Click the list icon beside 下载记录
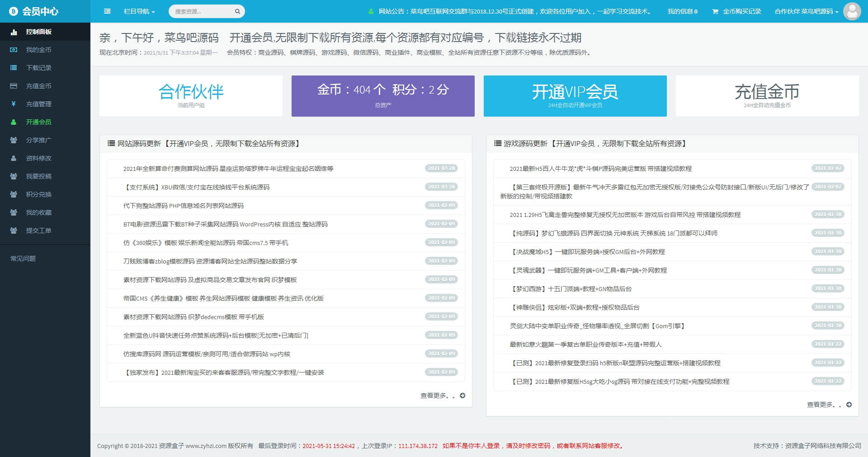The height and width of the screenshot is (457, 868). 14,68
